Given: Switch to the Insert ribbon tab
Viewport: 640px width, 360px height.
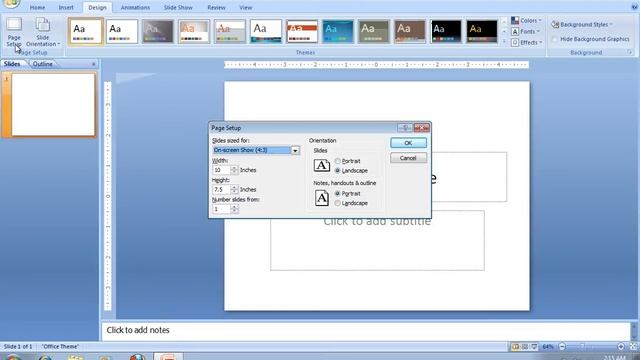Looking at the screenshot, I should pos(66,7).
